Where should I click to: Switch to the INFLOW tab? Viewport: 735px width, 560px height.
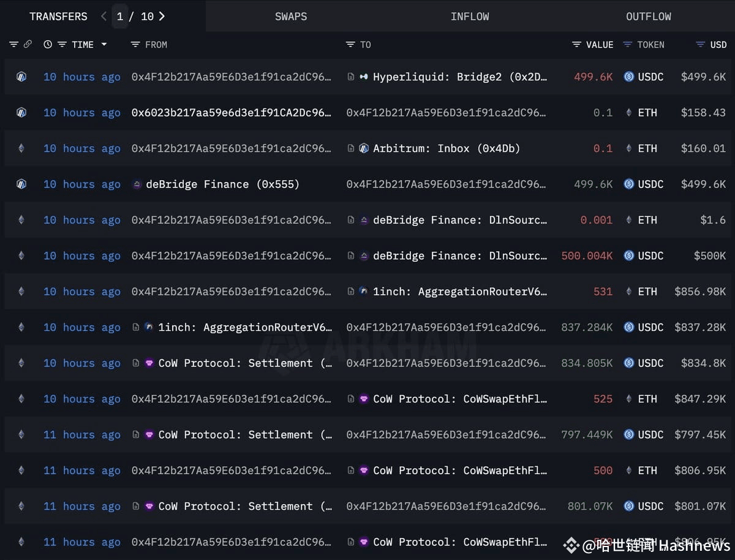(470, 17)
